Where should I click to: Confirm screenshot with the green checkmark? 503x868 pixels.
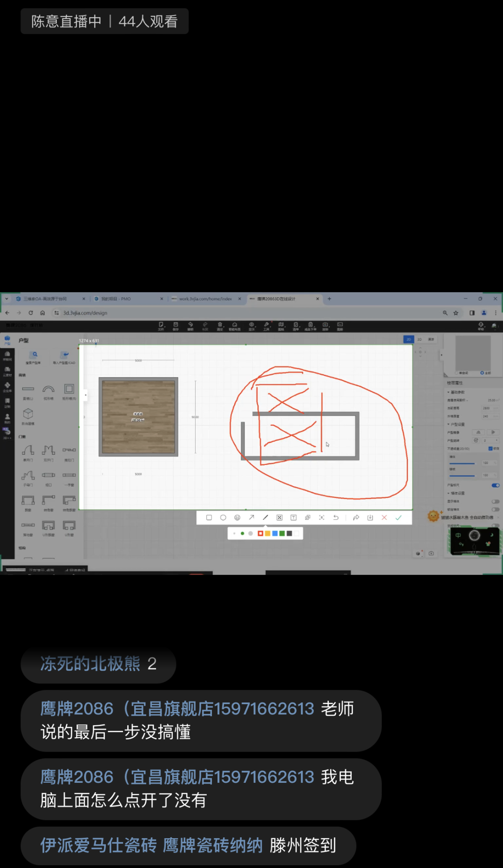399,518
